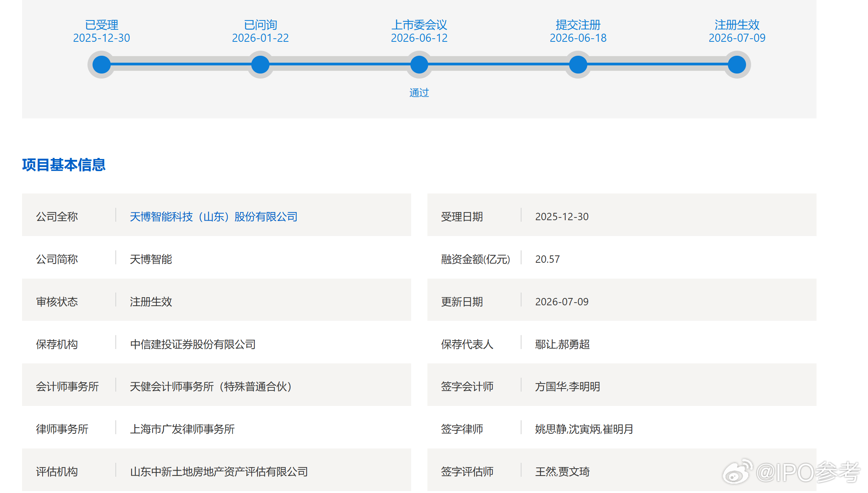Click 签字评估师 names 王然,贾文琦
This screenshot has height=493, width=868.
pos(563,472)
